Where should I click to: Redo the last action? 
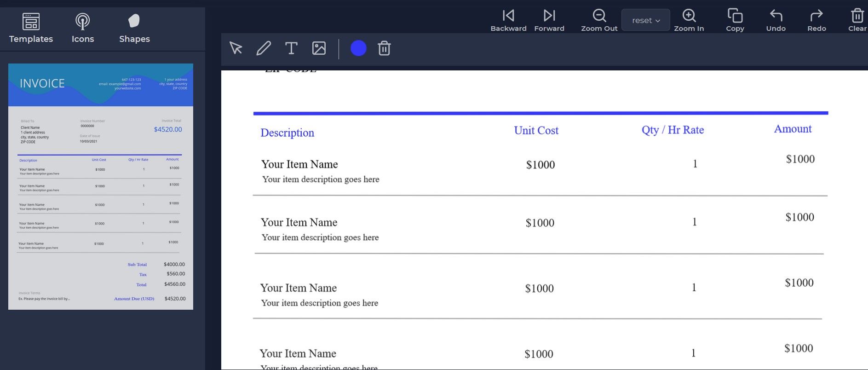pyautogui.click(x=816, y=20)
